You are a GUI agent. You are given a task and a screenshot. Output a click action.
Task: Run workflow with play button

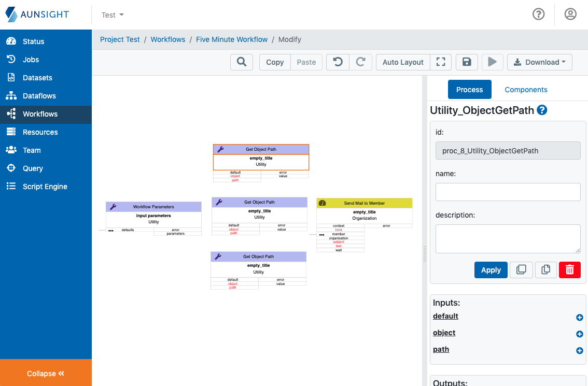click(x=492, y=62)
